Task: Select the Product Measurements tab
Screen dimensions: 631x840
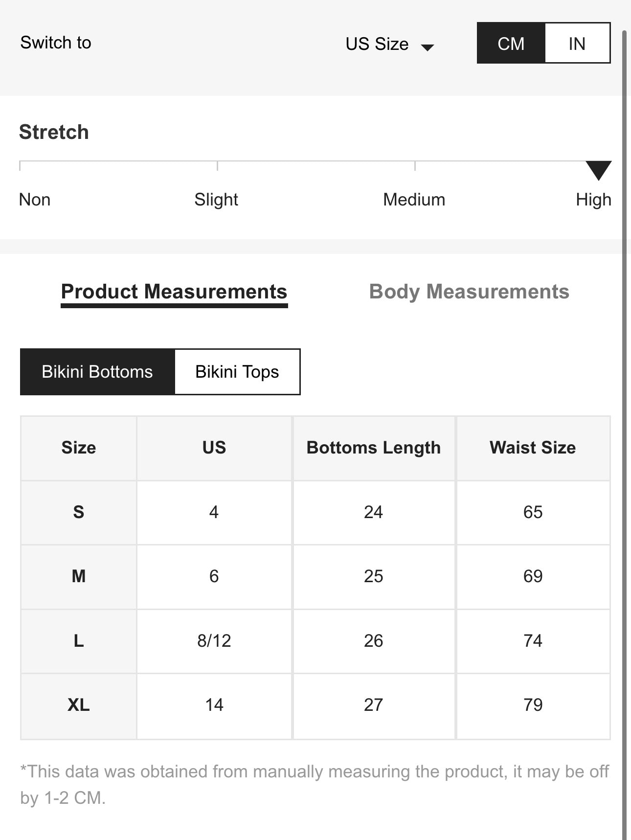Action: (174, 292)
